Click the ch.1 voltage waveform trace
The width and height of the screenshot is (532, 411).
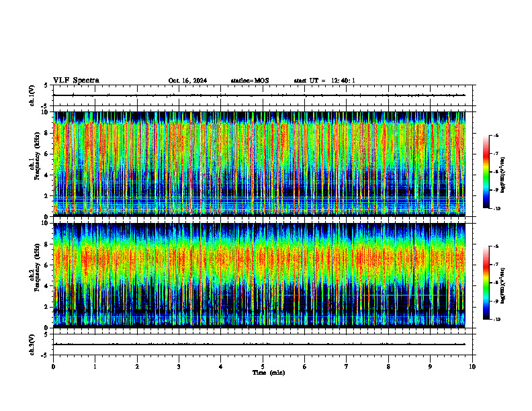point(259,95)
